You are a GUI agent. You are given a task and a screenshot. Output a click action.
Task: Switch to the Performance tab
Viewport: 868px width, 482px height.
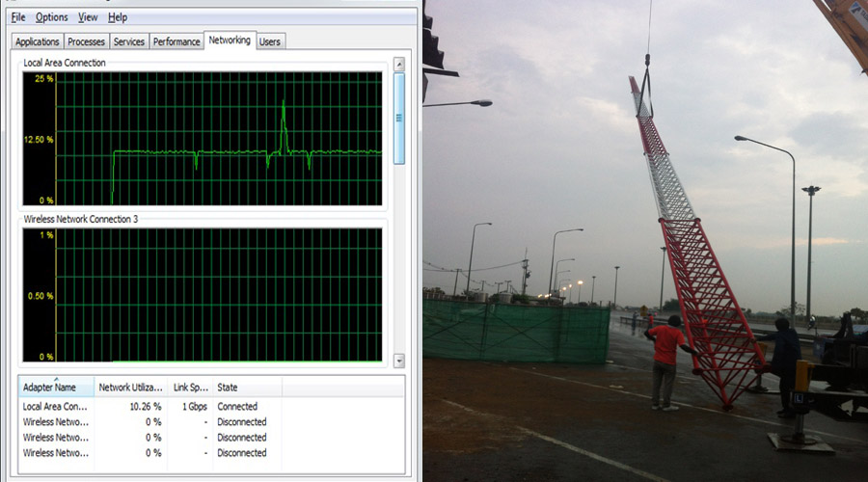pos(176,41)
